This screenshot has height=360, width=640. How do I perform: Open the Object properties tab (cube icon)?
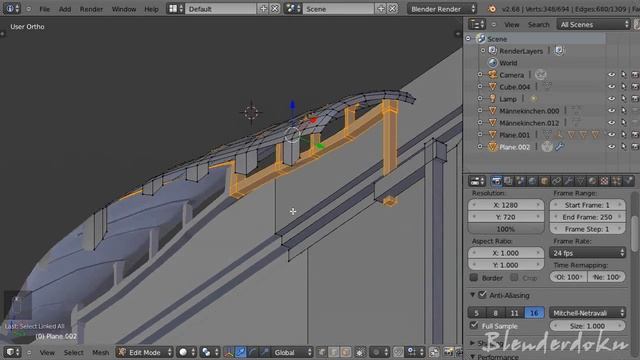point(544,181)
